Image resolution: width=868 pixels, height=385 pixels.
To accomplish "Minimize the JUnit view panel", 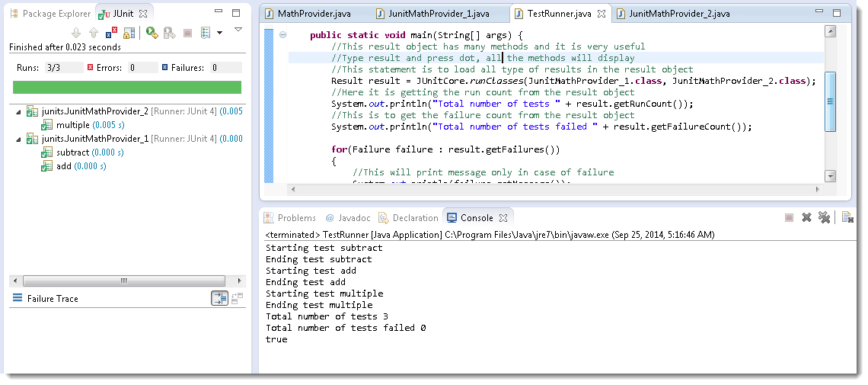I will pos(218,13).
